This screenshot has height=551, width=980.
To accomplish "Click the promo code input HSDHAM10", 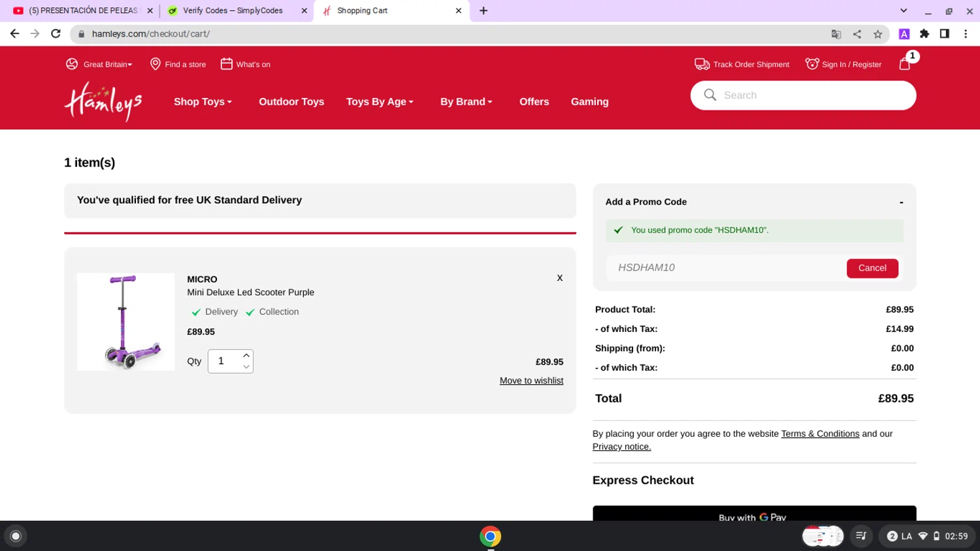I will pyautogui.click(x=725, y=268).
